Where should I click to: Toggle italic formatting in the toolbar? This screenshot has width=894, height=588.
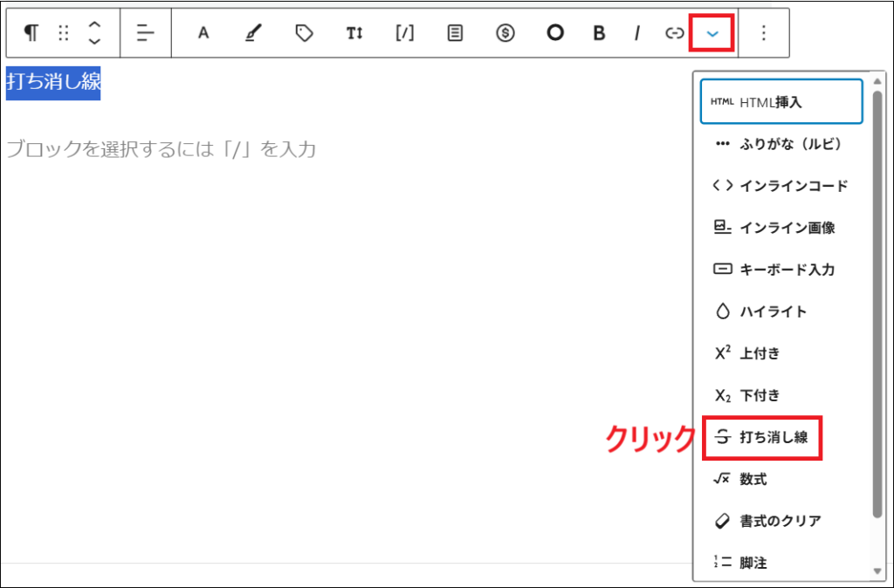pyautogui.click(x=636, y=32)
